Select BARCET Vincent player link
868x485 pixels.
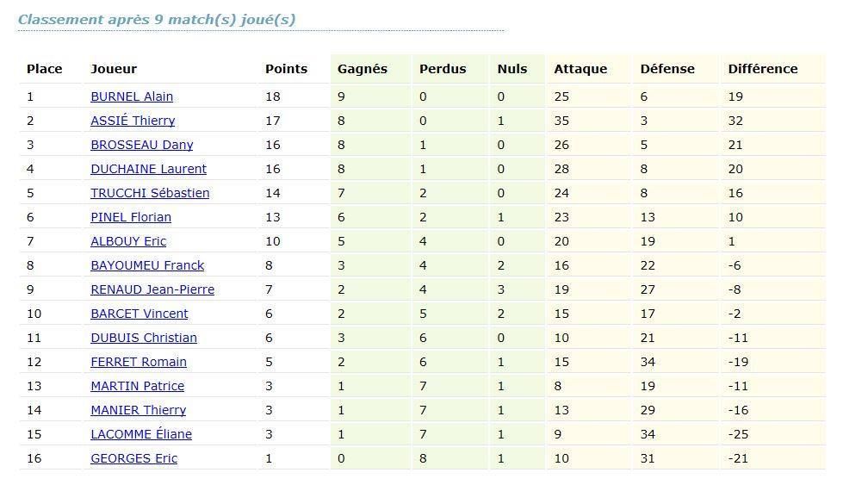coord(139,314)
